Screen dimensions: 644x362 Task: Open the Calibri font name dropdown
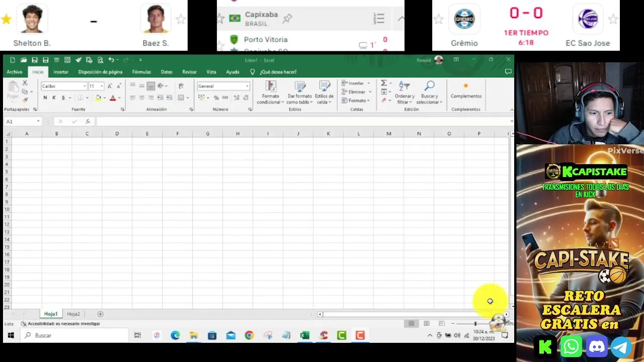click(x=84, y=86)
